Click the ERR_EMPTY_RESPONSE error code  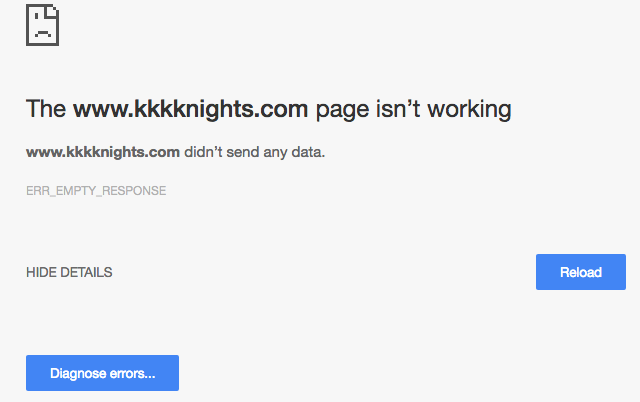96,190
